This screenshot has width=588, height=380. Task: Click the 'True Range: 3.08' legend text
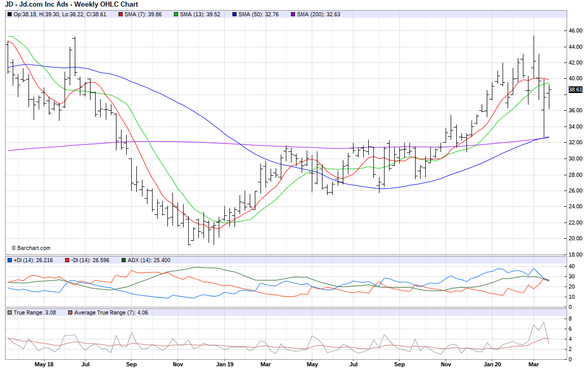point(35,312)
